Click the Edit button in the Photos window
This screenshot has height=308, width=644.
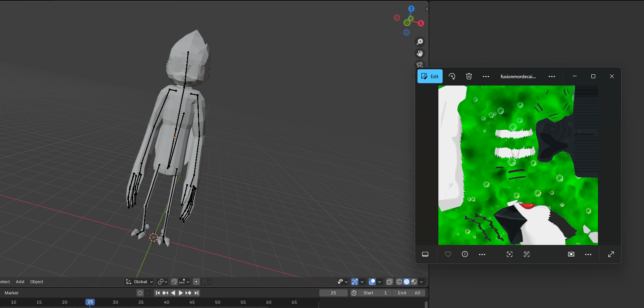(430, 76)
